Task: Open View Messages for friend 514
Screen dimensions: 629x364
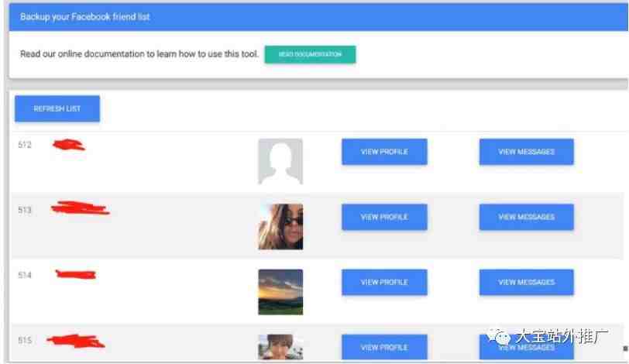Action: click(526, 282)
